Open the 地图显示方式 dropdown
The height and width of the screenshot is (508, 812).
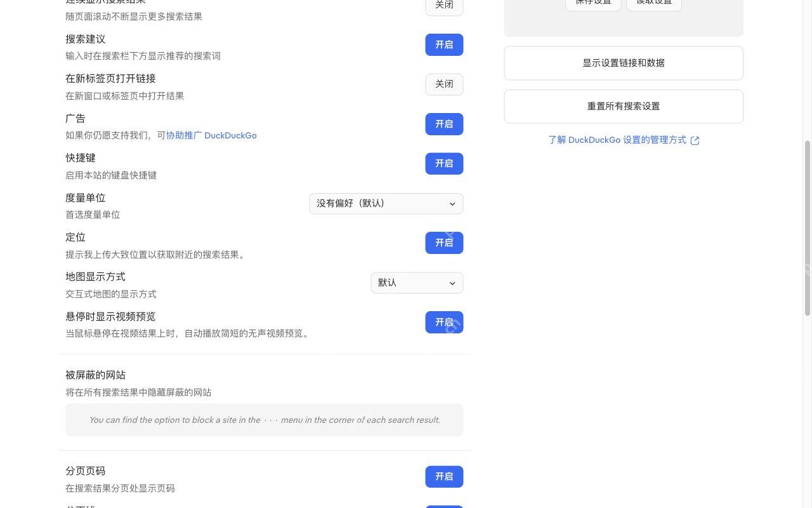[x=417, y=283]
